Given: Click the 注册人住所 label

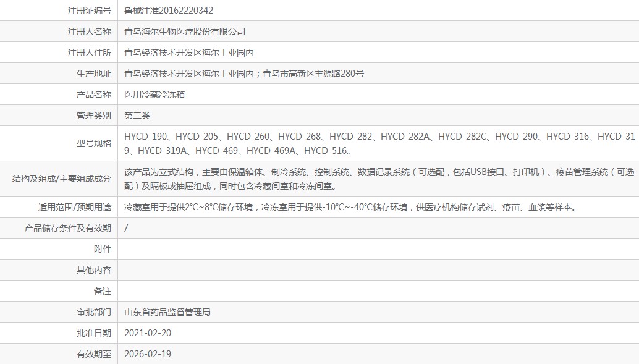Looking at the screenshot, I should pyautogui.click(x=90, y=53).
